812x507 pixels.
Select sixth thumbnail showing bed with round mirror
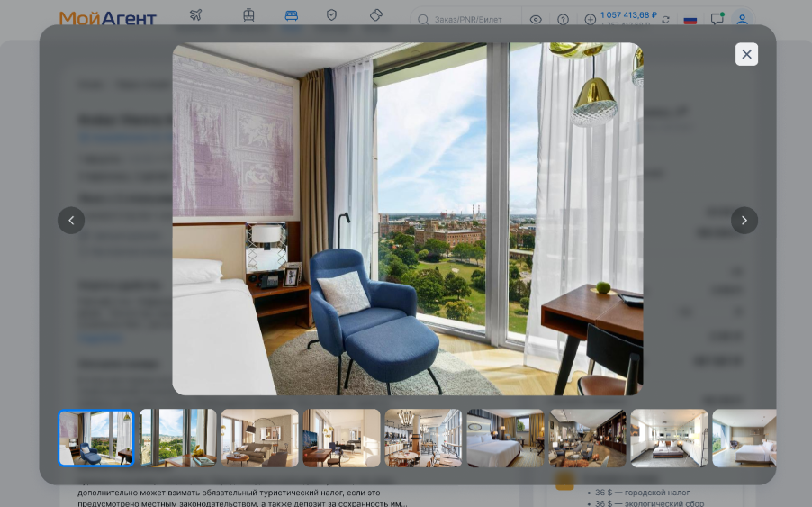(x=505, y=439)
